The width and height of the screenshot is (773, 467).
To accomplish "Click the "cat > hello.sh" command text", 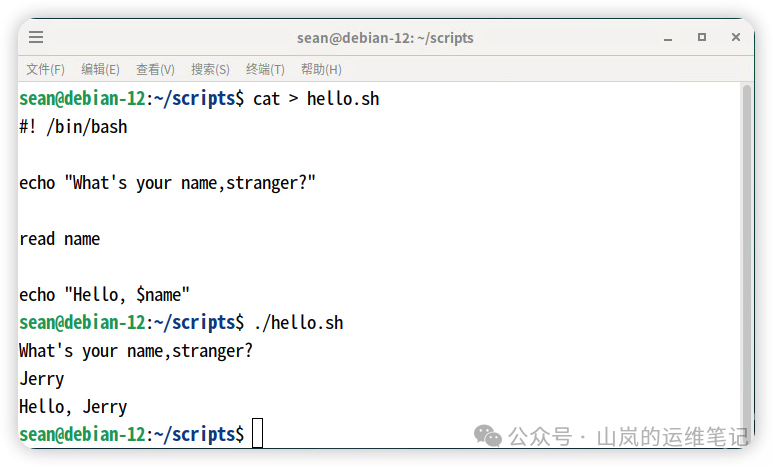I will (x=316, y=99).
